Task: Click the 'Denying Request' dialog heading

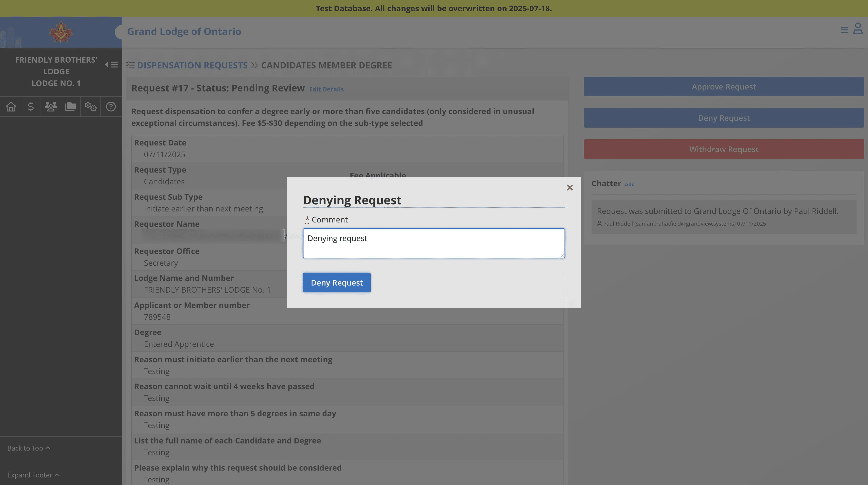Action: point(352,200)
